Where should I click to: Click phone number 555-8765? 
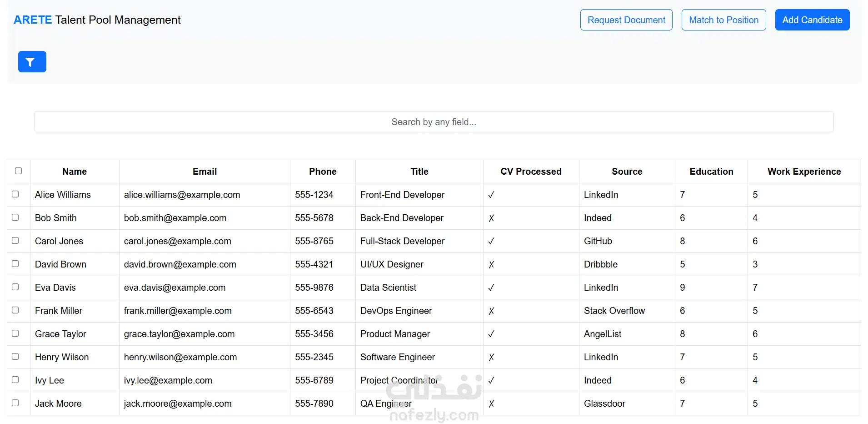tap(314, 241)
